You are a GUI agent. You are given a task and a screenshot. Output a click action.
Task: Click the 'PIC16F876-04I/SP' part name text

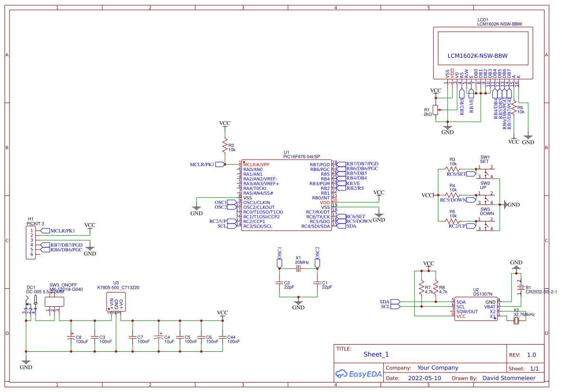pyautogui.click(x=302, y=156)
